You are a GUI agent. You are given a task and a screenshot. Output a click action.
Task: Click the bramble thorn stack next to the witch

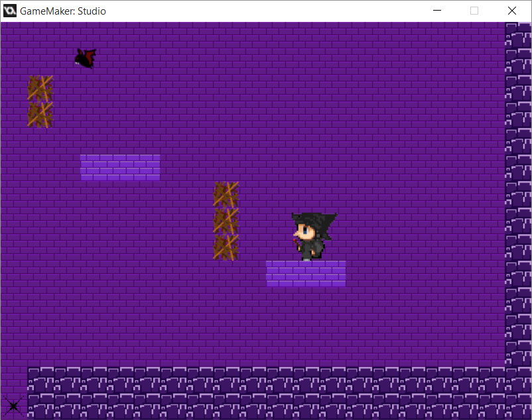click(x=226, y=221)
